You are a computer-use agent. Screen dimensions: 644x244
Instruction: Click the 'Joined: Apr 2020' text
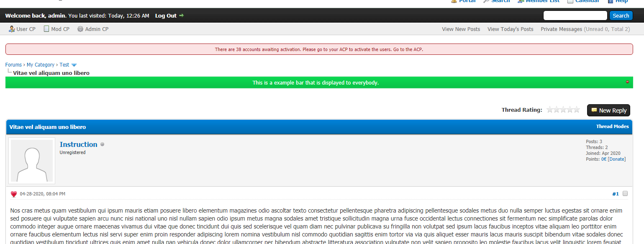pos(603,153)
